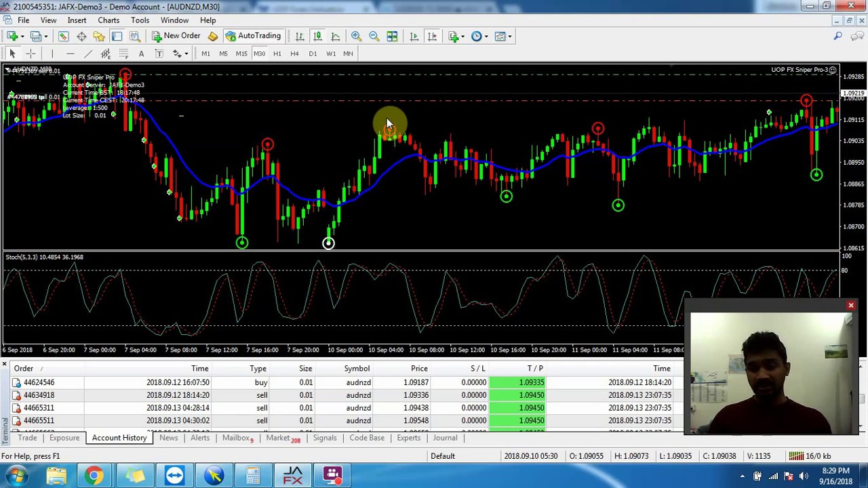Switch to Bar Chart display
868x488 pixels.
coord(300,36)
